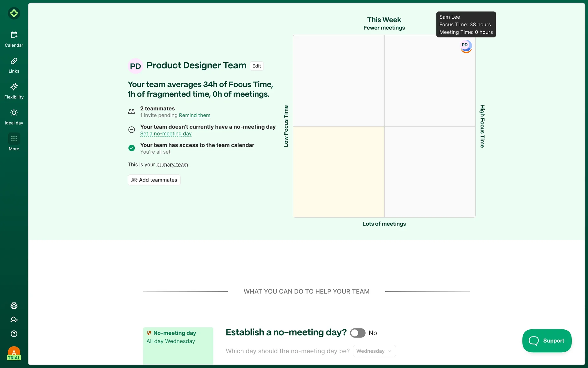Image resolution: width=588 pixels, height=368 pixels.
Task: Click the Remind them link
Action: 194,115
